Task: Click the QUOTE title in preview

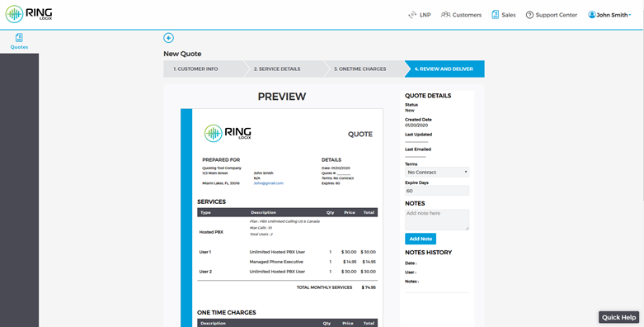Action: (360, 134)
